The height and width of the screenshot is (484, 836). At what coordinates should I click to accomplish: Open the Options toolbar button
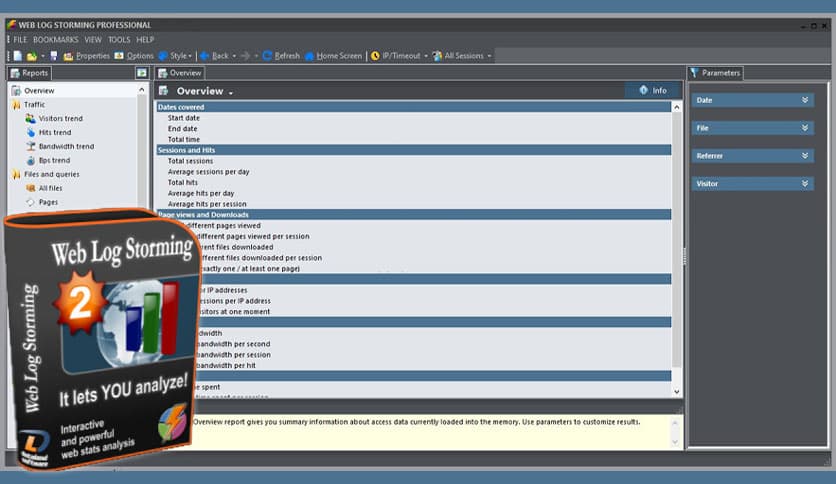pyautogui.click(x=134, y=56)
